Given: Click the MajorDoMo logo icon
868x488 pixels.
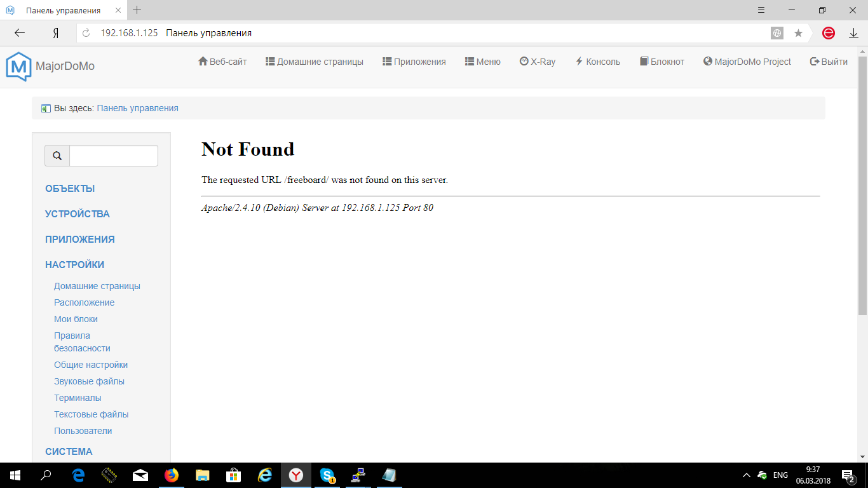Looking at the screenshot, I should tap(18, 66).
